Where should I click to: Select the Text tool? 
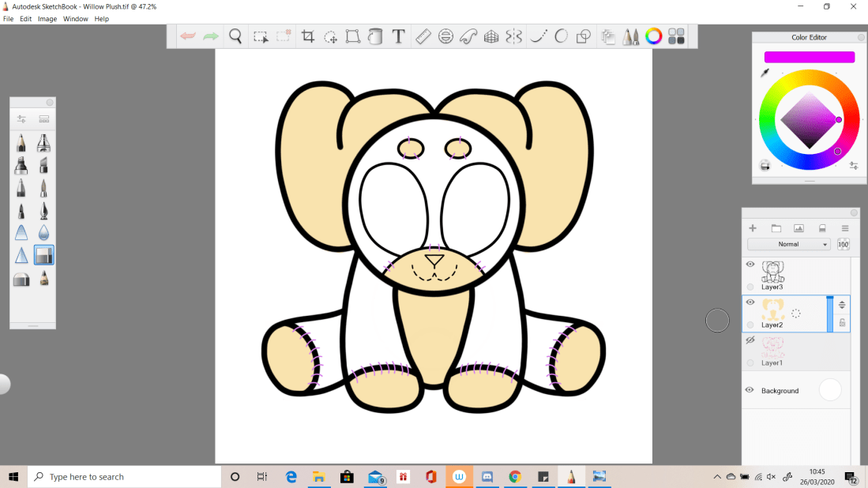[x=398, y=36]
